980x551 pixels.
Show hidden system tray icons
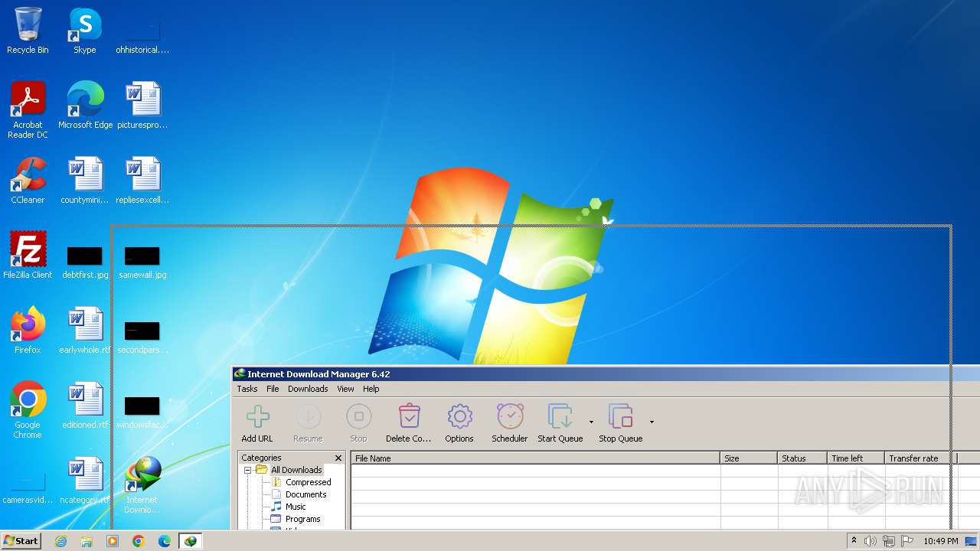(x=854, y=540)
